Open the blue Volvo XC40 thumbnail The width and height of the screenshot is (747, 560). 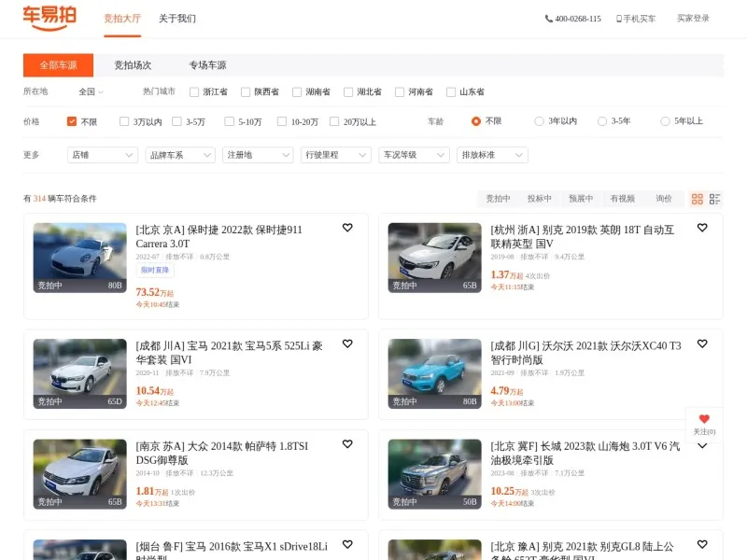(x=434, y=374)
